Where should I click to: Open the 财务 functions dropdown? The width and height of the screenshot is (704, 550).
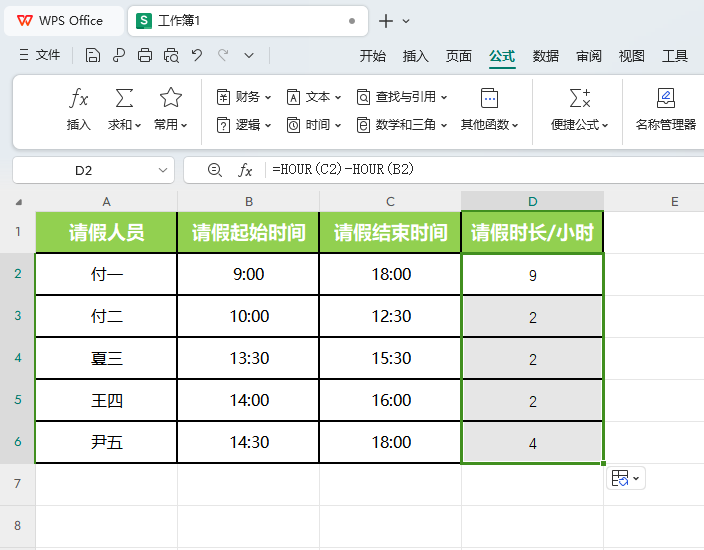[x=244, y=97]
